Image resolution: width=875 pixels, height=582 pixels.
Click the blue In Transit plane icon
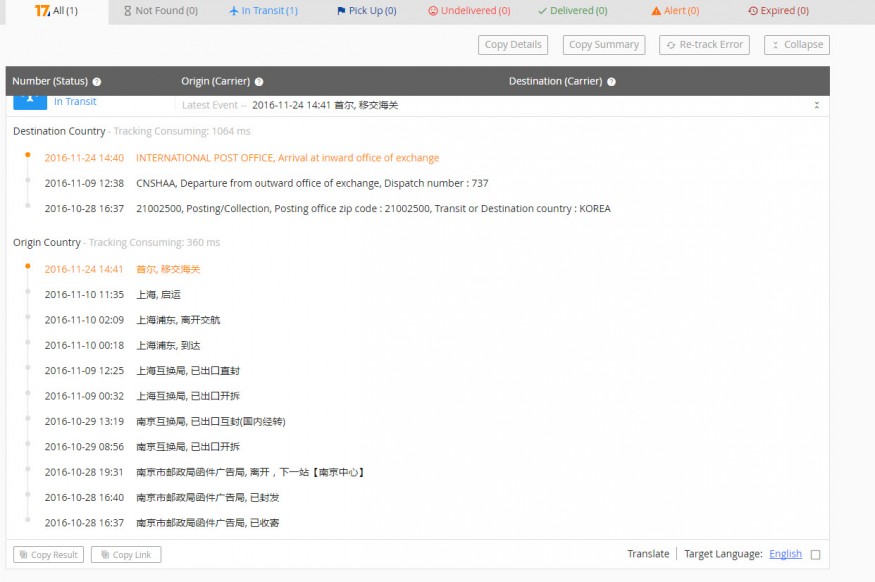coord(30,100)
